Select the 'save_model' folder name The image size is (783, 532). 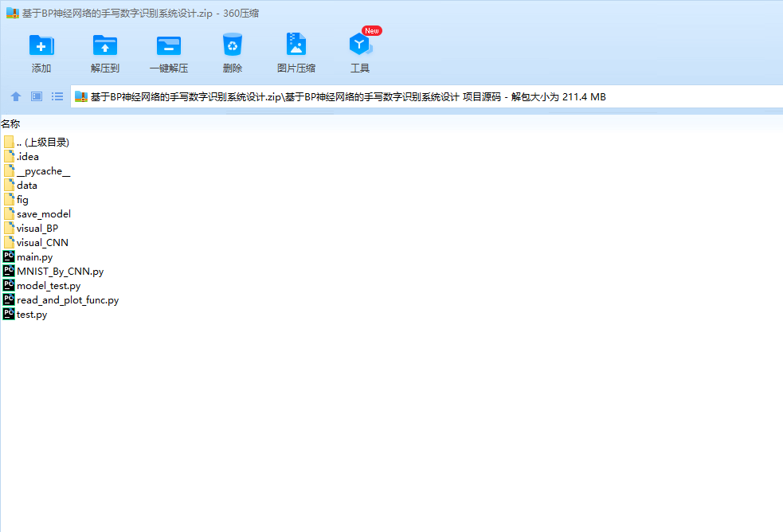44,214
